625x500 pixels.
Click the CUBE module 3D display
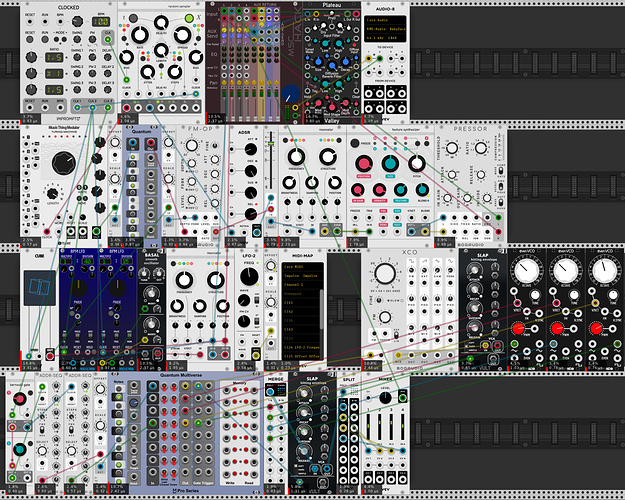(x=39, y=288)
